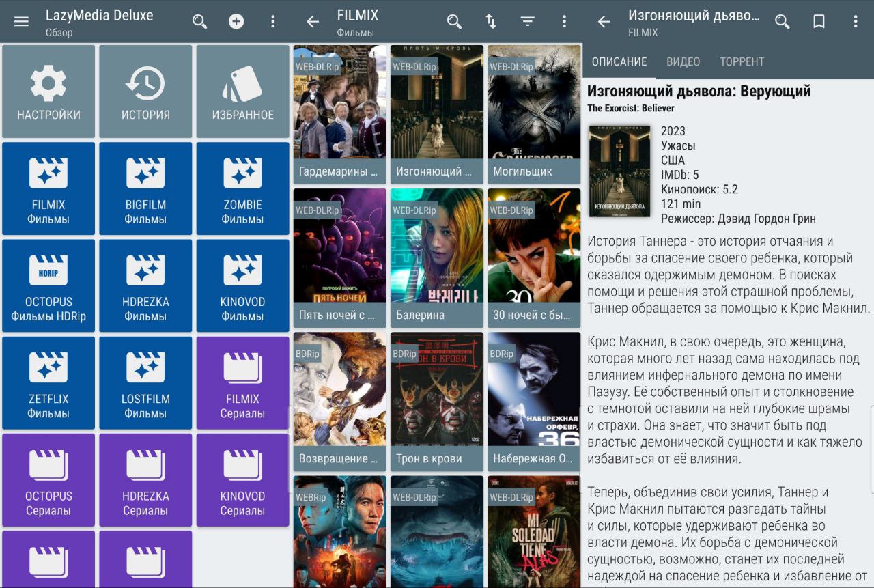The image size is (874, 588).
Task: Open the overflow menu on movie detail page
Action: point(855,21)
